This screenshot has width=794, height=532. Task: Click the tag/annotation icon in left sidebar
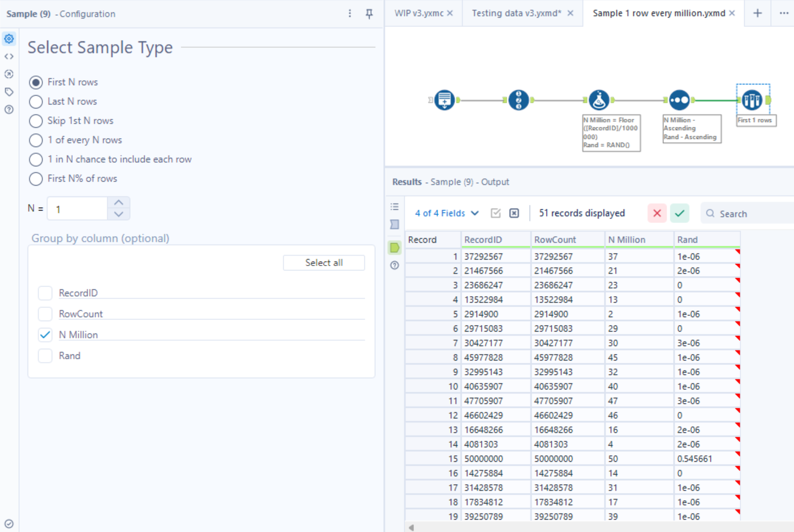pyautogui.click(x=9, y=92)
